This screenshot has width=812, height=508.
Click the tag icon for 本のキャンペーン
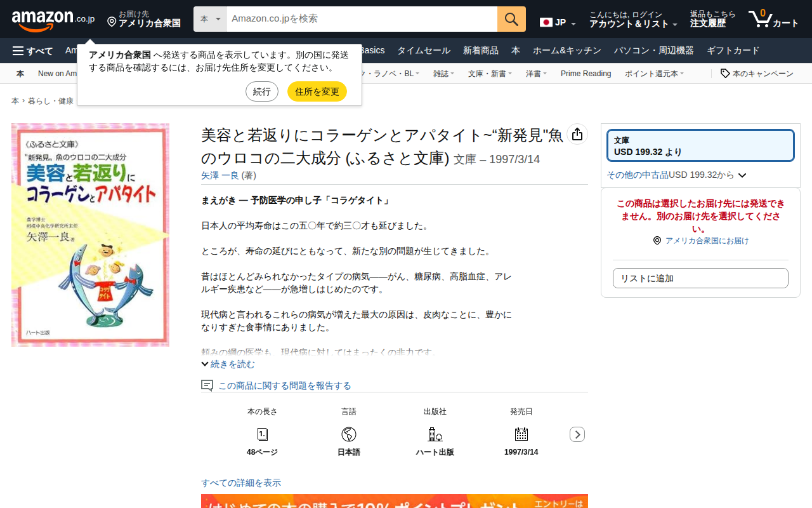tap(725, 74)
